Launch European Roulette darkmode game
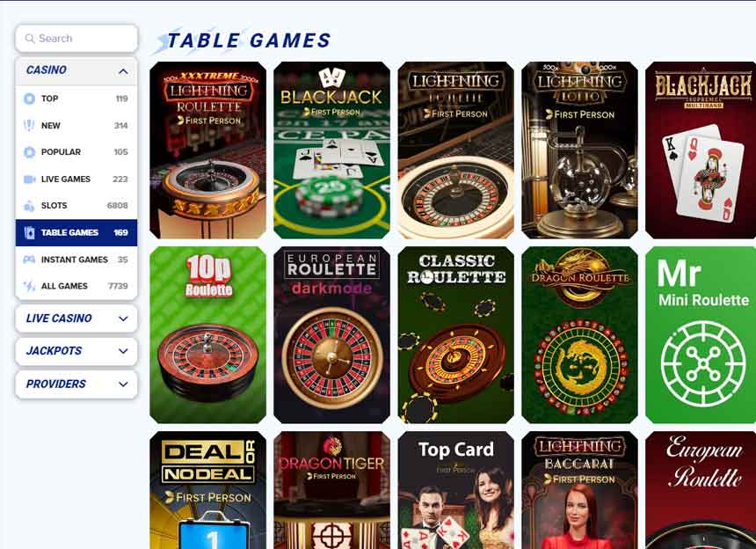Image resolution: width=756 pixels, height=549 pixels. point(331,335)
